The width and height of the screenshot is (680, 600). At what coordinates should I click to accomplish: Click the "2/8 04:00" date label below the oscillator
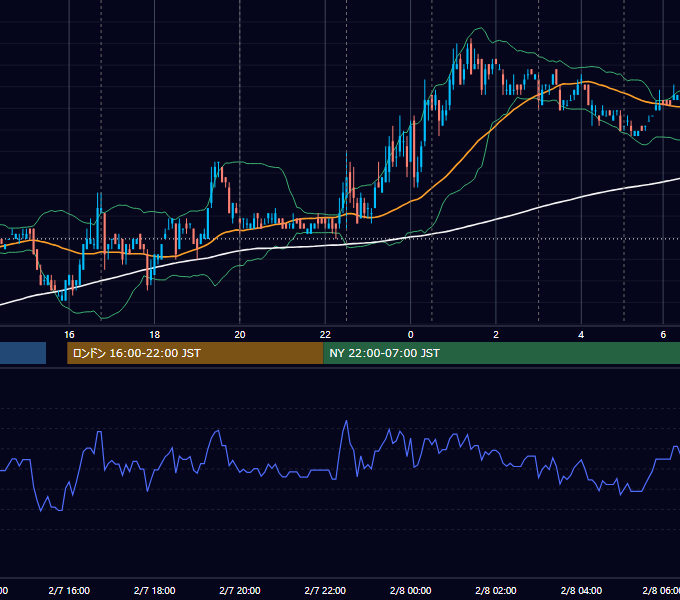click(x=581, y=590)
